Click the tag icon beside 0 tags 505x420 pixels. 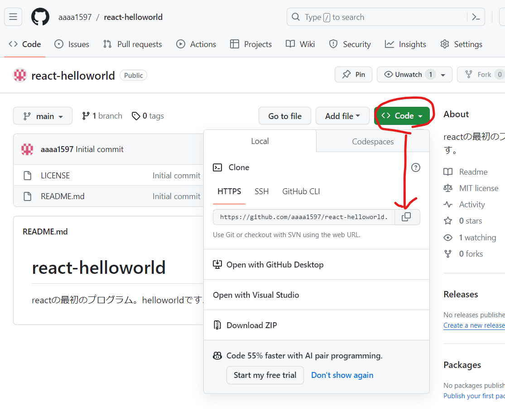(136, 116)
